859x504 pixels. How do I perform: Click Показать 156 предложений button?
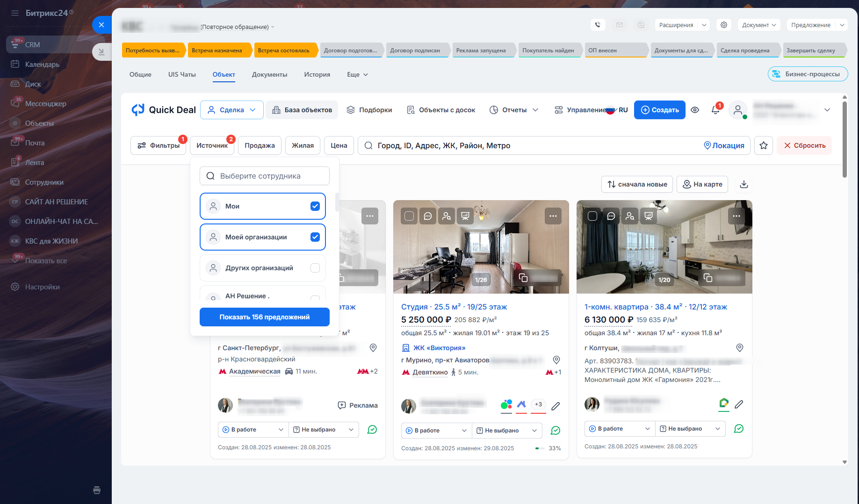click(x=264, y=317)
